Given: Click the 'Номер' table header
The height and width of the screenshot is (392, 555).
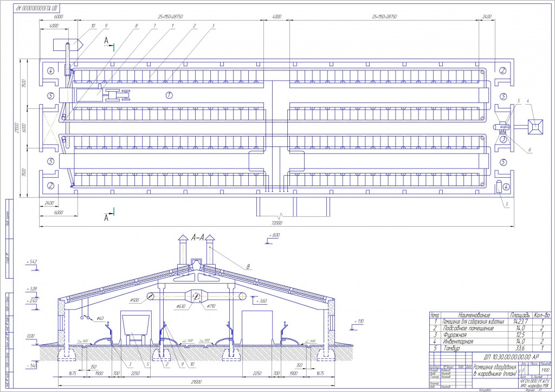Looking at the screenshot, I should pyautogui.click(x=435, y=315).
